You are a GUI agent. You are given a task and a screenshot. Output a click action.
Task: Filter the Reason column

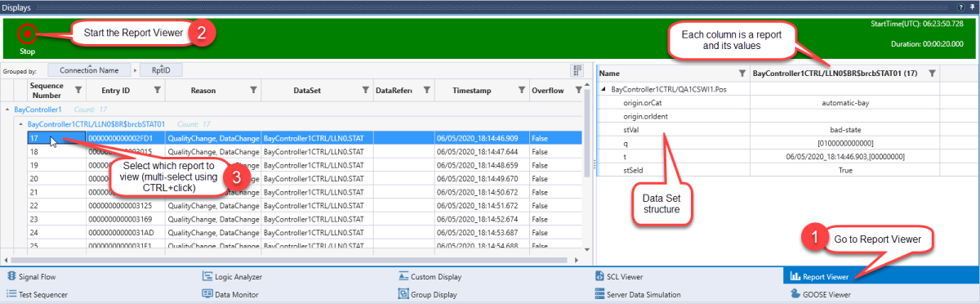252,90
